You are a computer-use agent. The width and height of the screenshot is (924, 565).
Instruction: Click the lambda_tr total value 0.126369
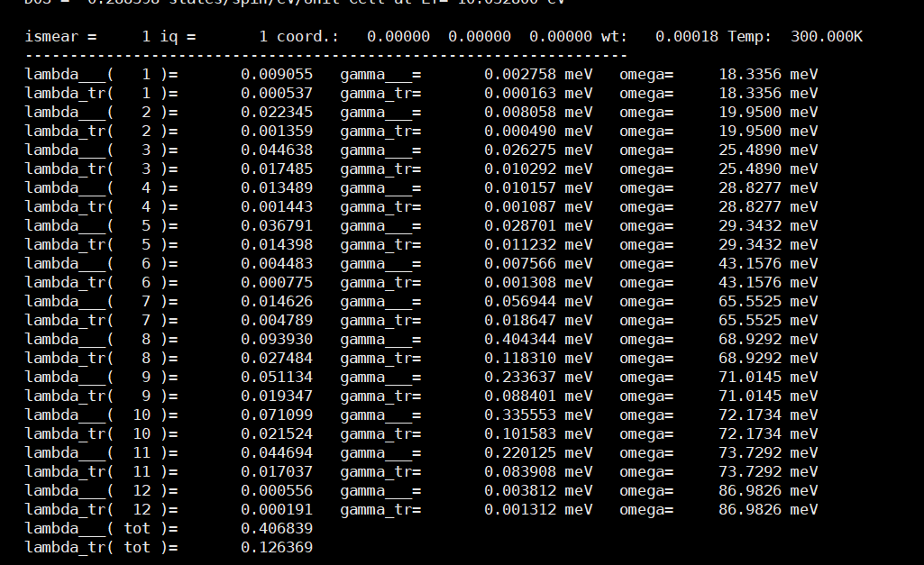pos(277,547)
